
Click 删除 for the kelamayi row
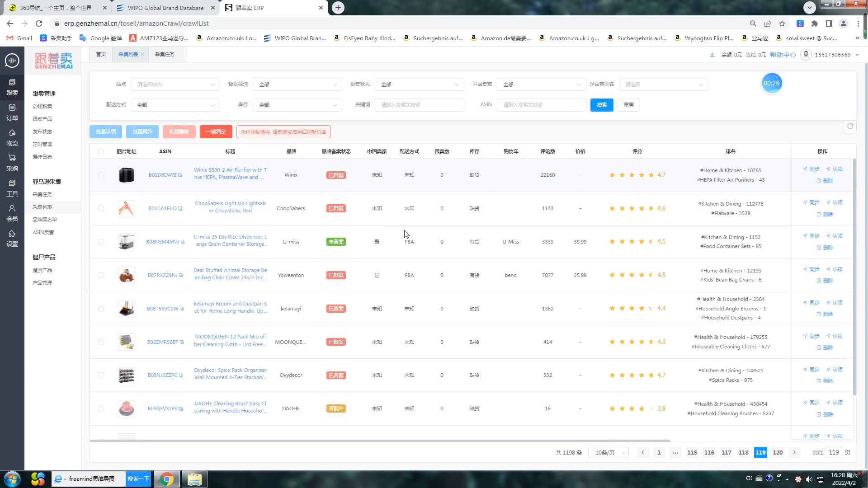pos(825,314)
